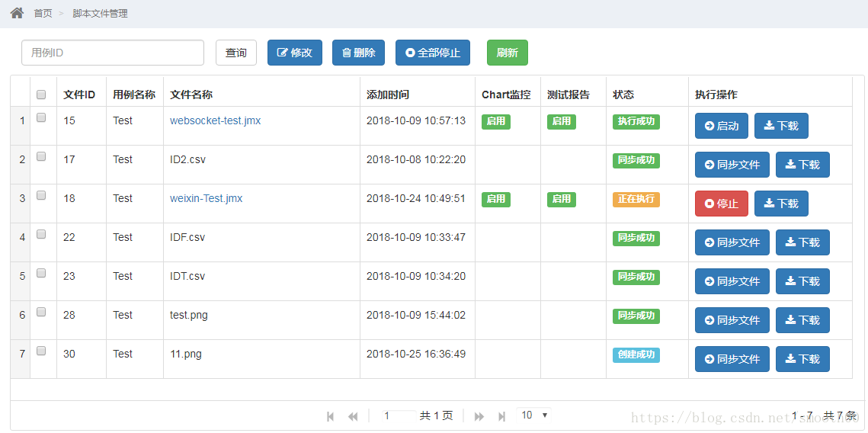
Task: Stop the running weixin-Test.jmx script
Action: pos(722,204)
